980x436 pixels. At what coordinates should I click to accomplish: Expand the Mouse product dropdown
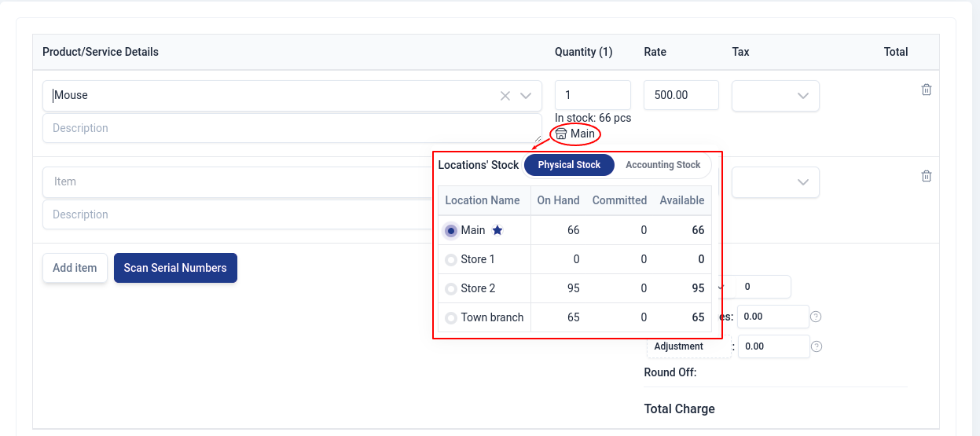coord(527,96)
